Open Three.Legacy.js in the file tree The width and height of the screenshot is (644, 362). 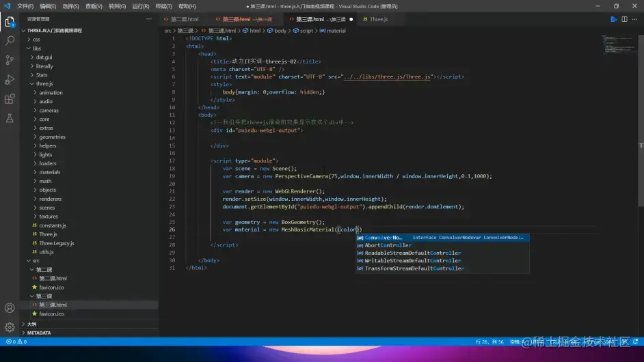(57, 243)
